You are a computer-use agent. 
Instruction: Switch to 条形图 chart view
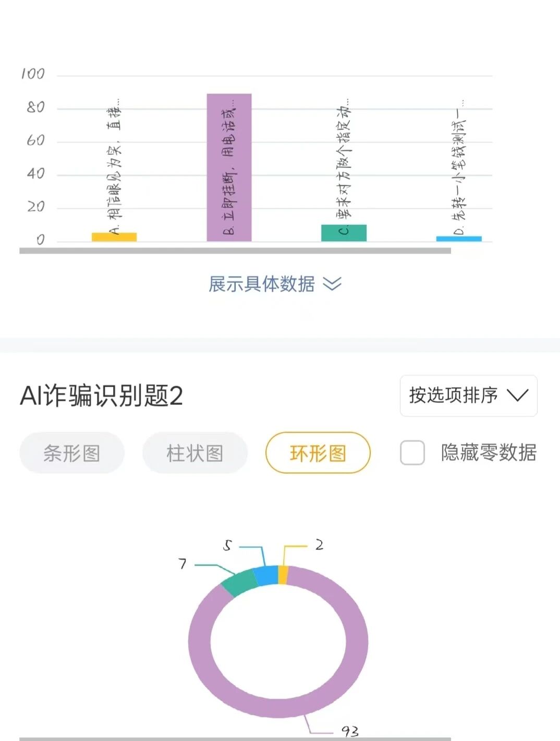click(72, 453)
